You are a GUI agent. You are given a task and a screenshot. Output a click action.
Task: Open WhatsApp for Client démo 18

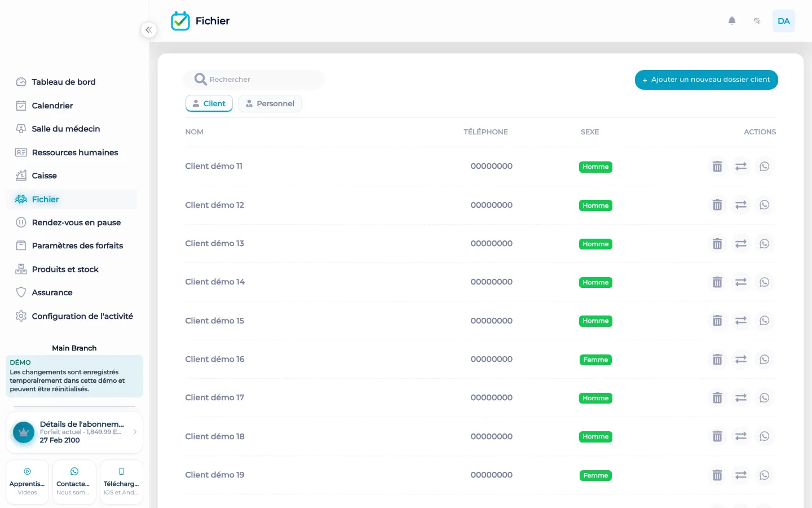[x=765, y=436]
